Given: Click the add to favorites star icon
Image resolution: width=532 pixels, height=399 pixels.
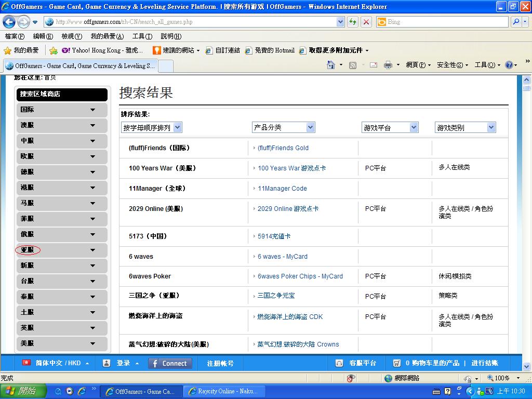Looking at the screenshot, I should (53, 50).
